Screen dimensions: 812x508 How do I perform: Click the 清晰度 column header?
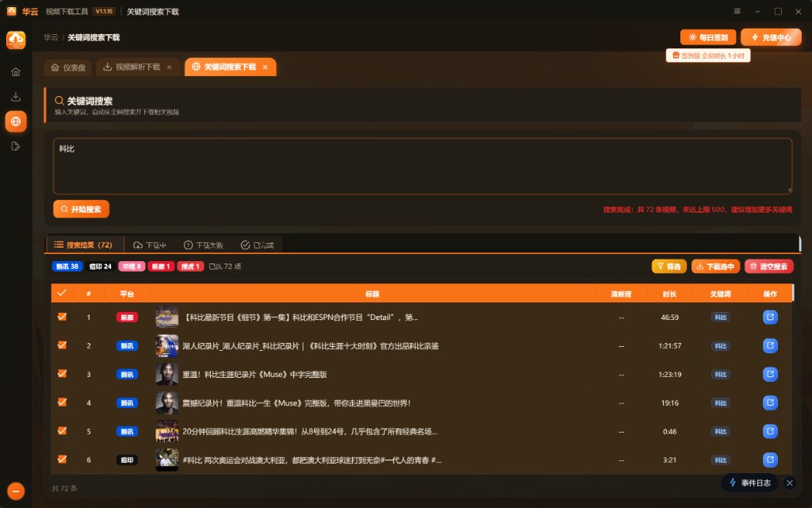(621, 294)
